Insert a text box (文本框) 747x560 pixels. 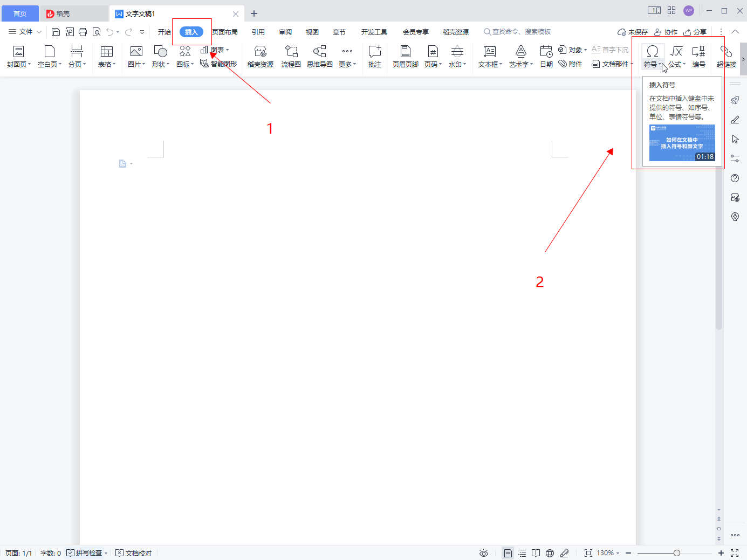(x=490, y=57)
